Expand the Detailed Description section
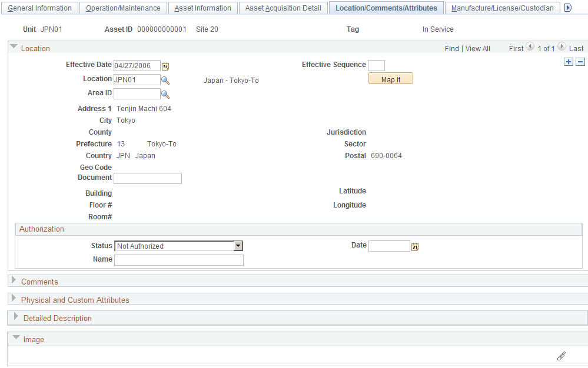The width and height of the screenshot is (588, 368). [16, 316]
